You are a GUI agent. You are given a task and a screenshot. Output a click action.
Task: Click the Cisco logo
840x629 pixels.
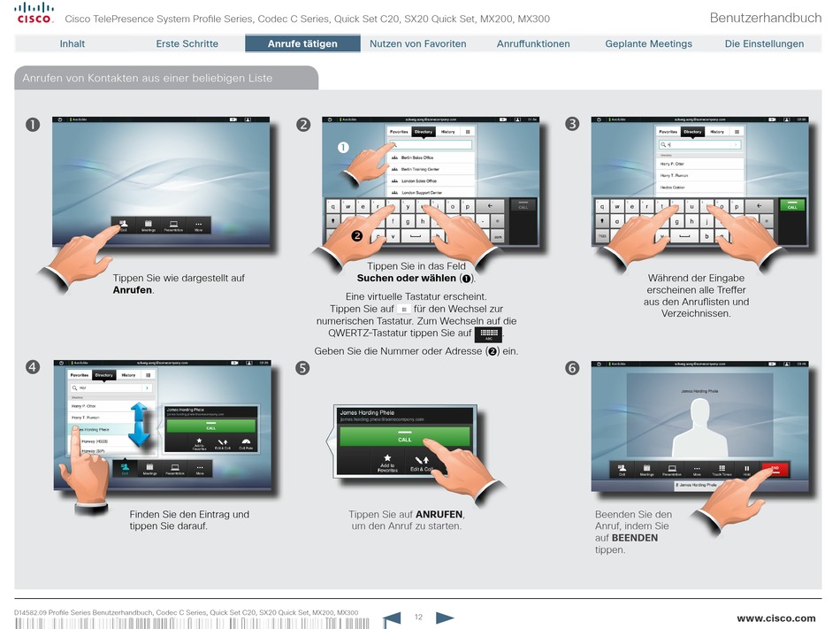[34, 13]
